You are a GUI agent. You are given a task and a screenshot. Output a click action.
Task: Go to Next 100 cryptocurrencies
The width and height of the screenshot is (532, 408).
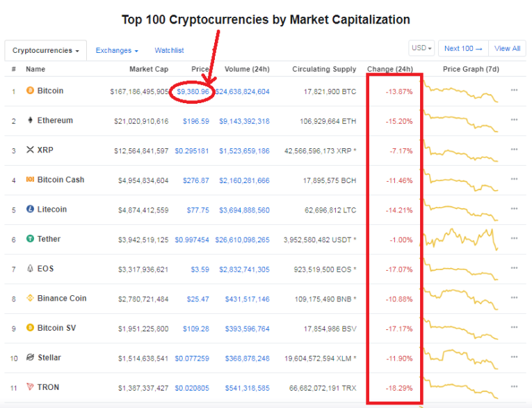463,48
